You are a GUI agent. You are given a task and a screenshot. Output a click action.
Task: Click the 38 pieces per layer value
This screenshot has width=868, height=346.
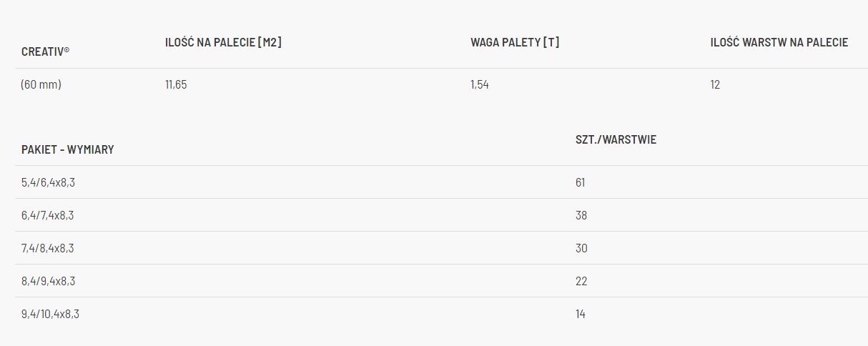tap(581, 215)
